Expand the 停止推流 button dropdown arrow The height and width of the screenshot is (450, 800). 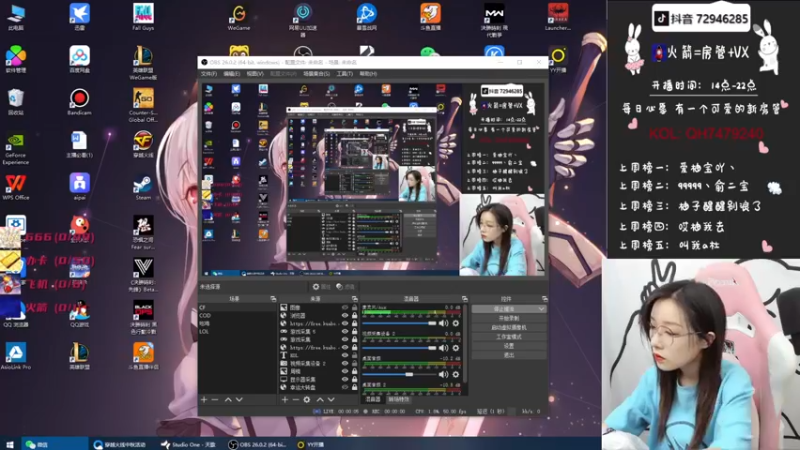pyautogui.click(x=541, y=309)
